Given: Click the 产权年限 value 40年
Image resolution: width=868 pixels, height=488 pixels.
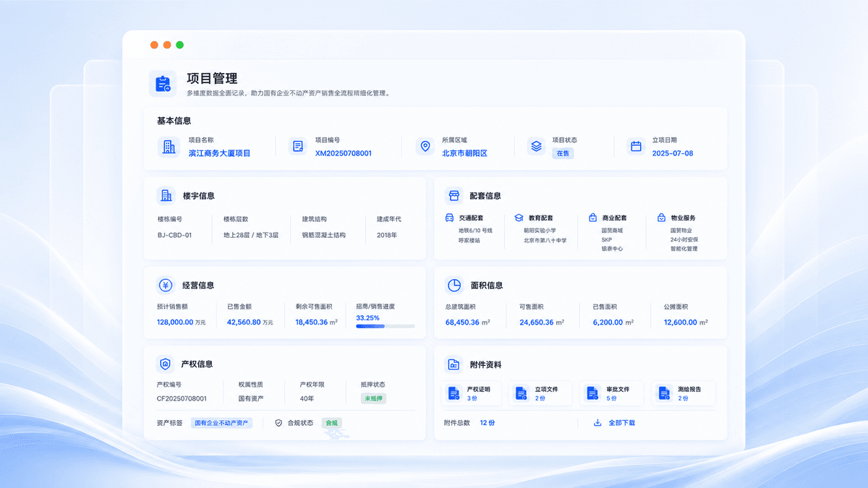Looking at the screenshot, I should point(307,398).
